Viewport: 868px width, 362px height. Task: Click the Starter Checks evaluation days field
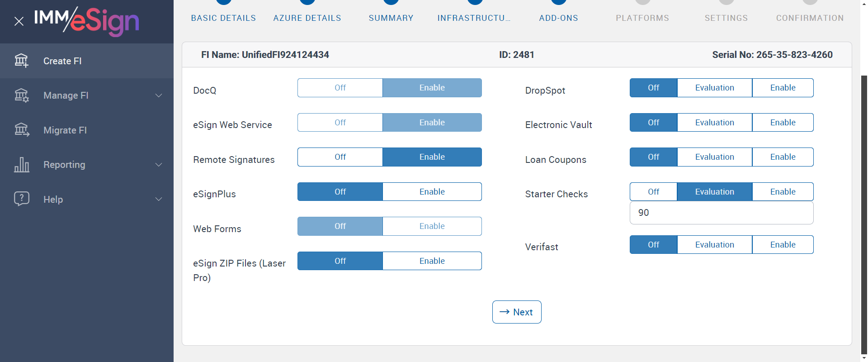[722, 213]
